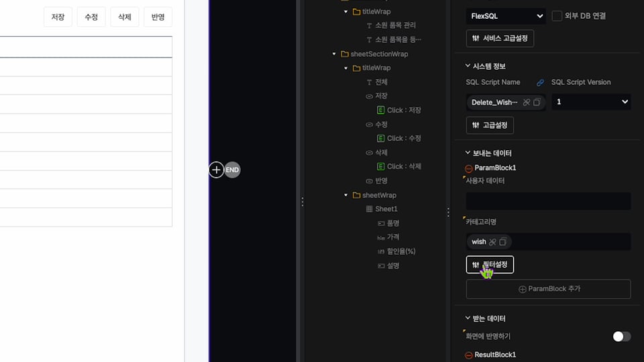Click the Click : 수정 event icon

381,138
